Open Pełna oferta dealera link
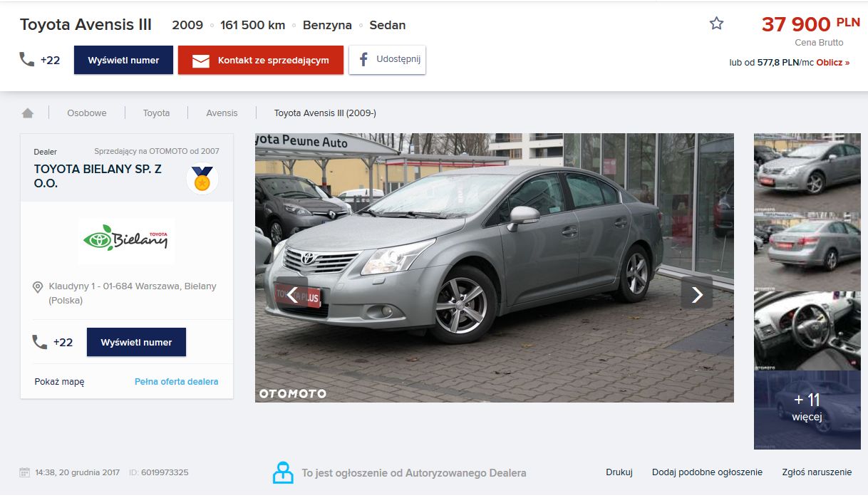This screenshot has height=498, width=868. pos(177,381)
